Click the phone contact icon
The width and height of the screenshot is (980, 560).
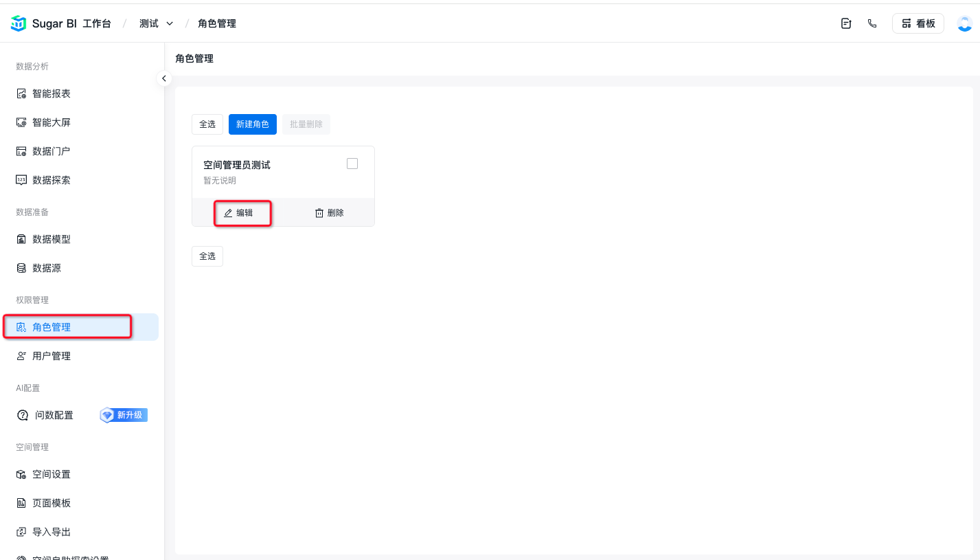click(x=872, y=23)
